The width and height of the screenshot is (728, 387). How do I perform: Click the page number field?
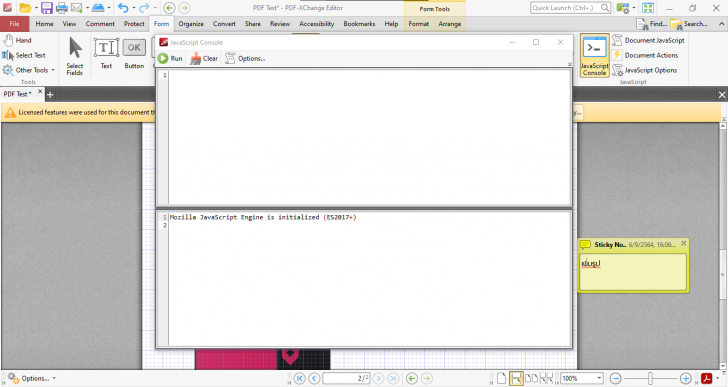click(346, 379)
